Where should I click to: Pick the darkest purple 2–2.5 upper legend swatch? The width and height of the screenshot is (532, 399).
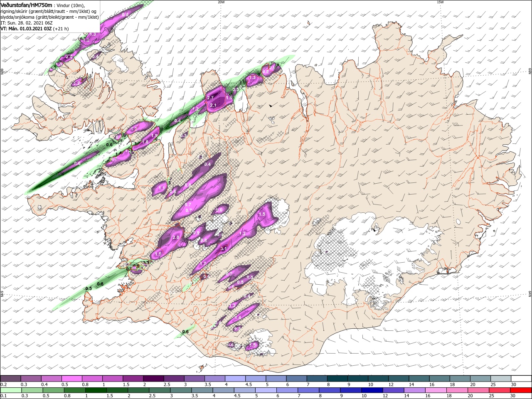153,379
